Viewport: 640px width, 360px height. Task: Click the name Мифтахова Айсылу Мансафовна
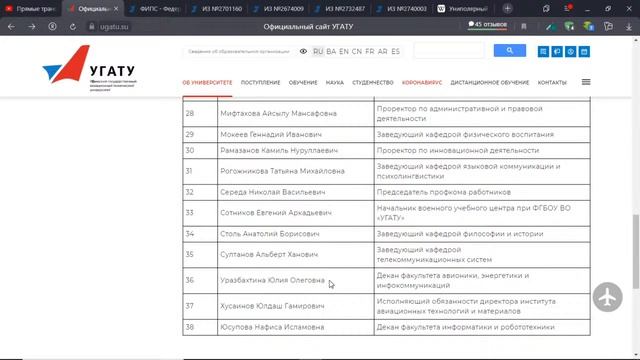[278, 113]
